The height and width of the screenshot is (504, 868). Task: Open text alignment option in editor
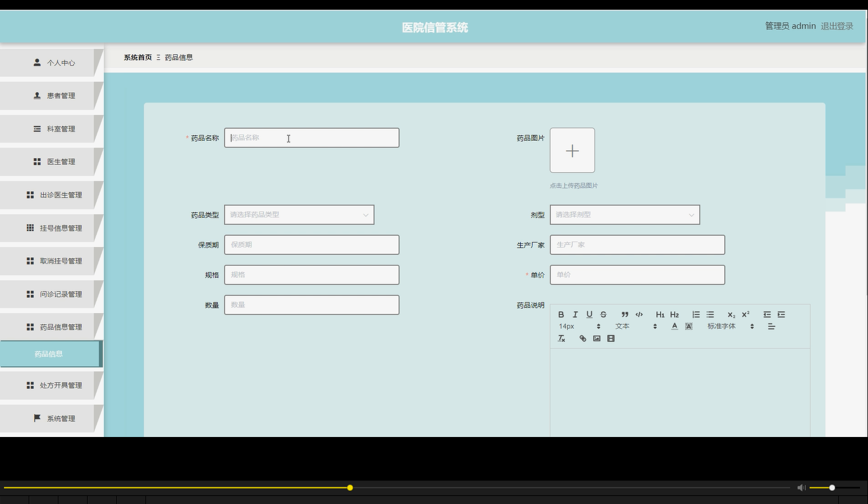pyautogui.click(x=771, y=326)
